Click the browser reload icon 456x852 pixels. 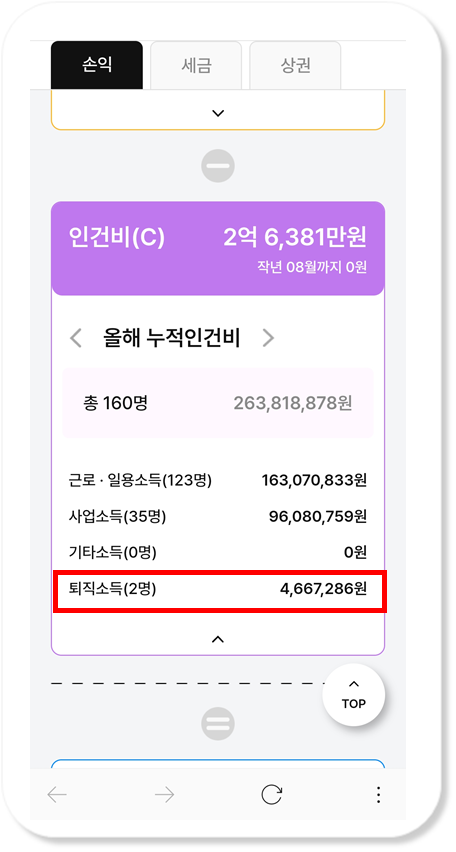tap(271, 795)
